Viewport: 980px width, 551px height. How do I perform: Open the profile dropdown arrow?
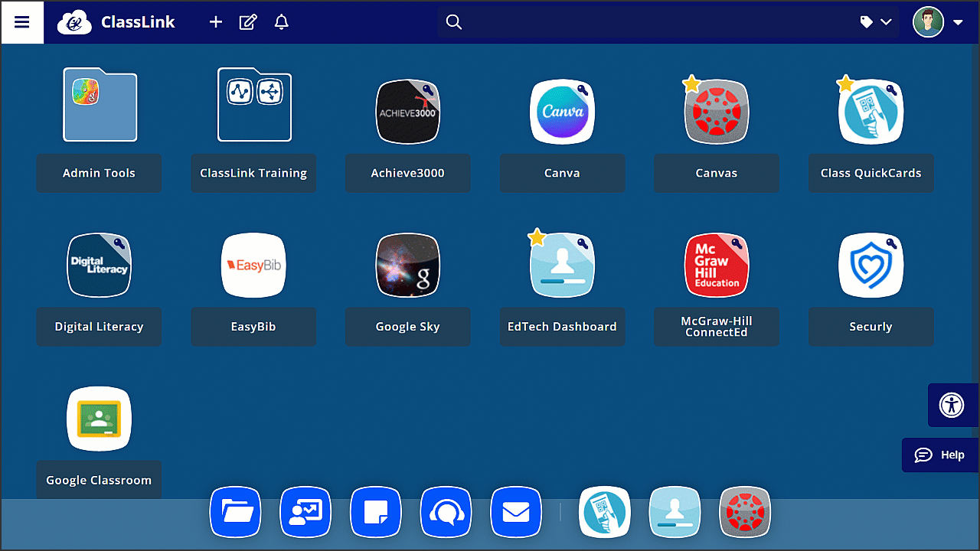(x=957, y=22)
